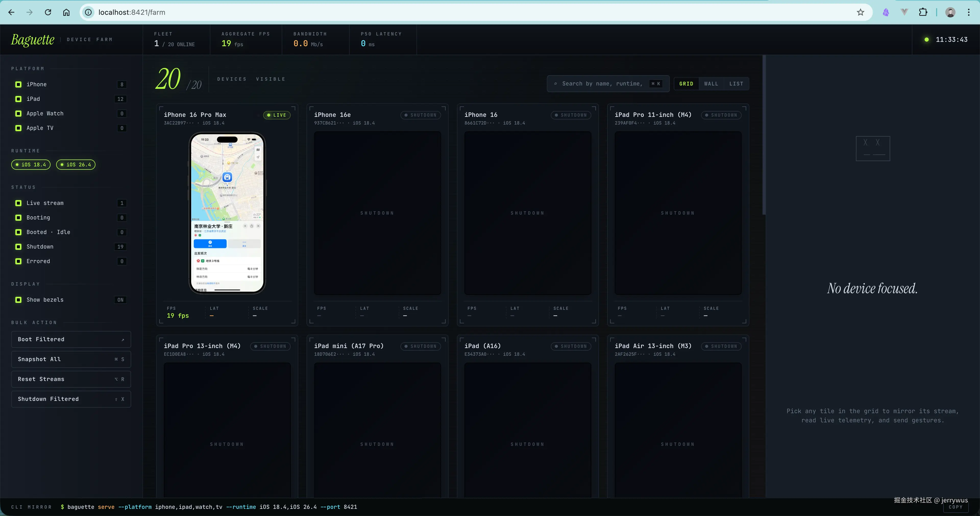The height and width of the screenshot is (516, 980).
Task: Click the device grid vertical scrollbar
Action: [764, 135]
